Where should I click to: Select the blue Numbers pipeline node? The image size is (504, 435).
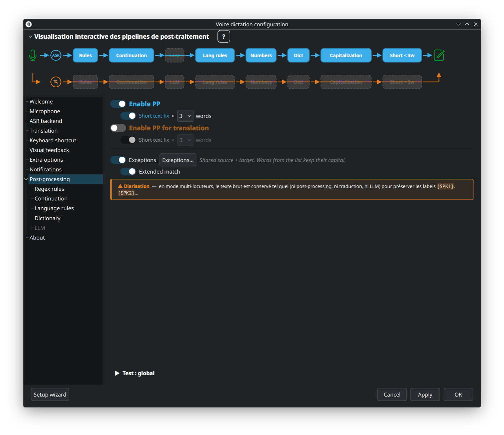(x=261, y=55)
